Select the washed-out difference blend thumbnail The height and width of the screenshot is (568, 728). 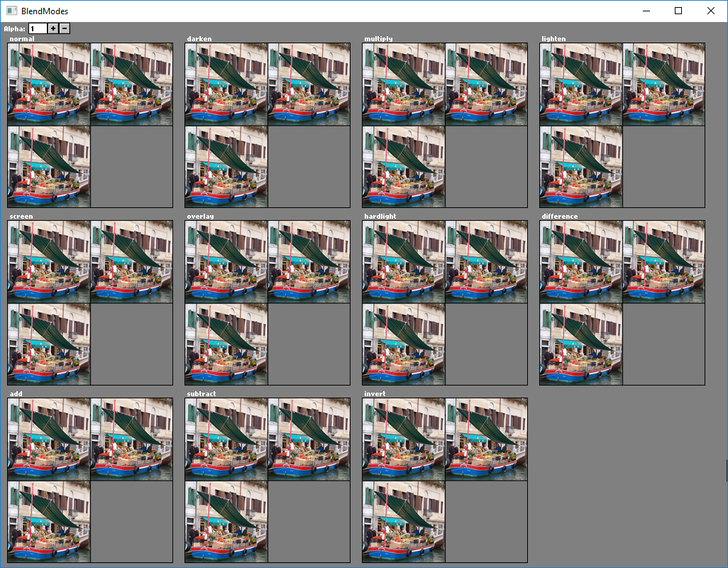tap(580, 343)
